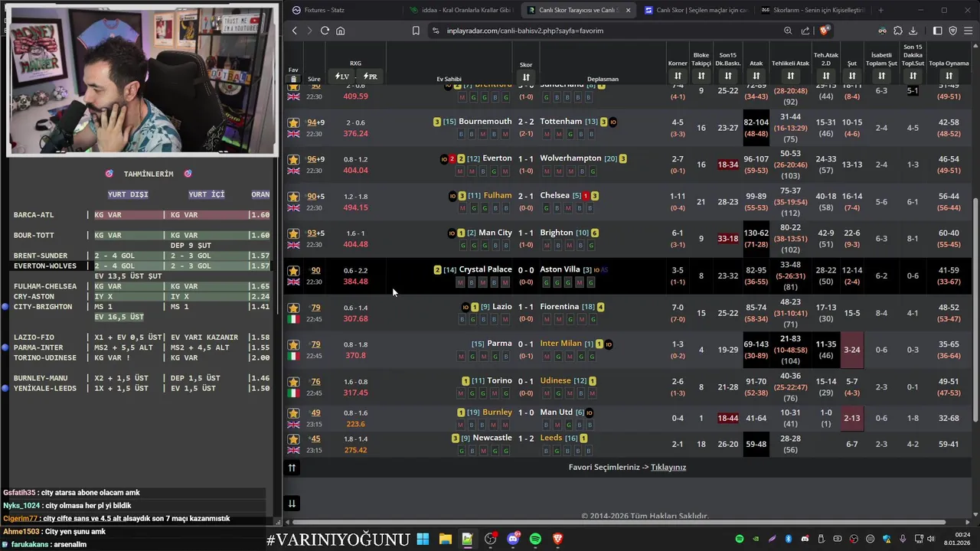Open the zoom magnifier icon in address bar
The width and height of the screenshot is (980, 551).
coord(788,31)
